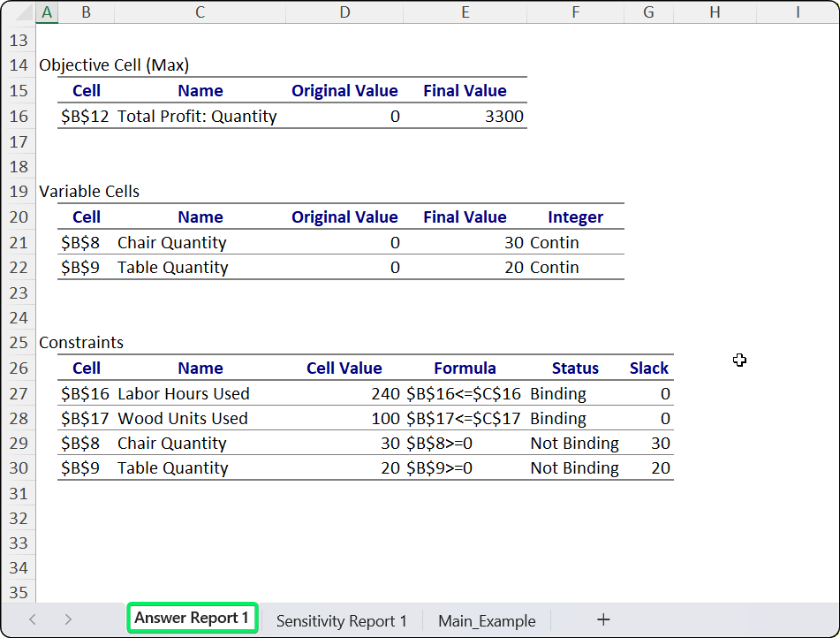Click the Add Sheet plus icon
This screenshot has width=840, height=638.
click(x=603, y=618)
